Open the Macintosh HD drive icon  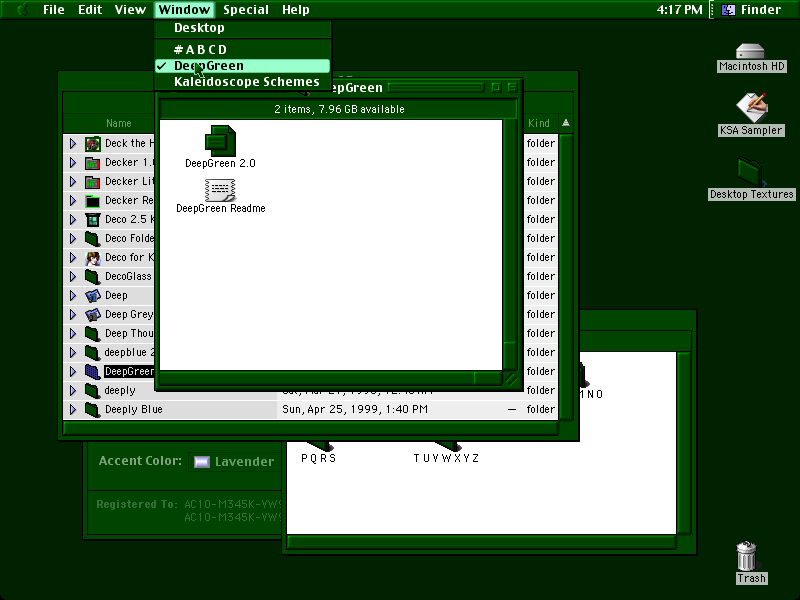pyautogui.click(x=750, y=52)
